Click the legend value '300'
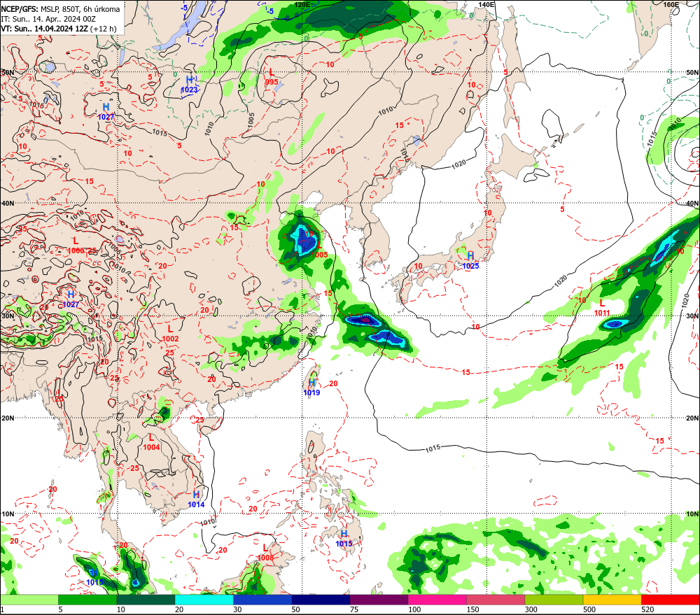The image size is (700, 615). point(531,609)
